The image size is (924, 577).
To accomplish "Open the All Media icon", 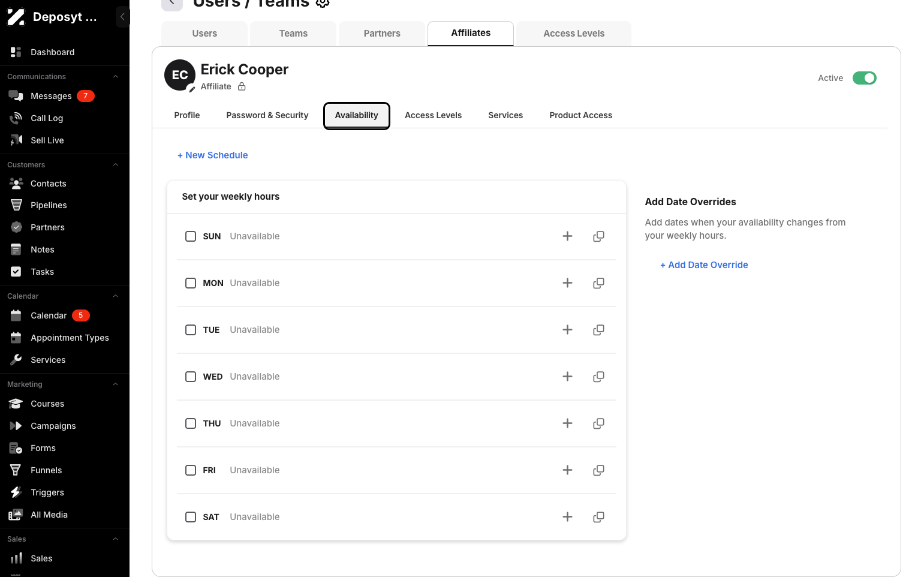I will pos(16,515).
